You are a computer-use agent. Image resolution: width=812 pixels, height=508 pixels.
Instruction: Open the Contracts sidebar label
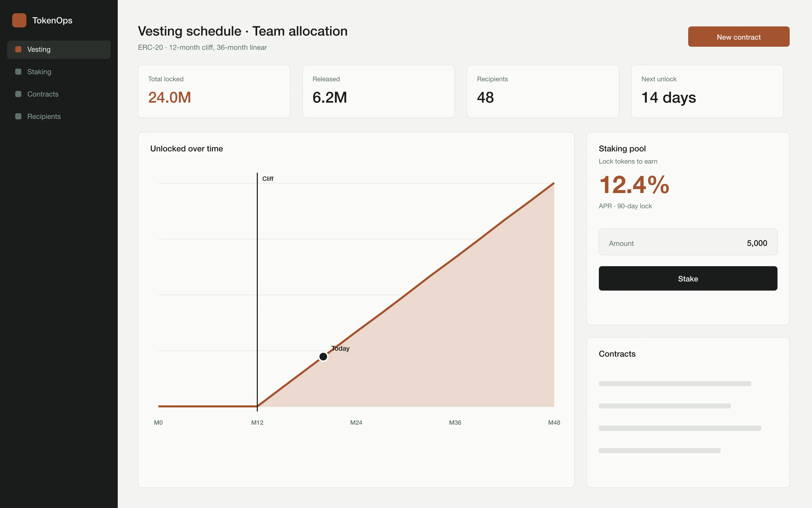43,94
